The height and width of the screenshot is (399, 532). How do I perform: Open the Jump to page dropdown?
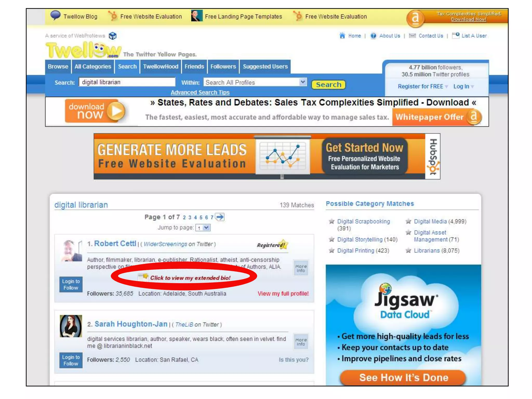coord(206,228)
